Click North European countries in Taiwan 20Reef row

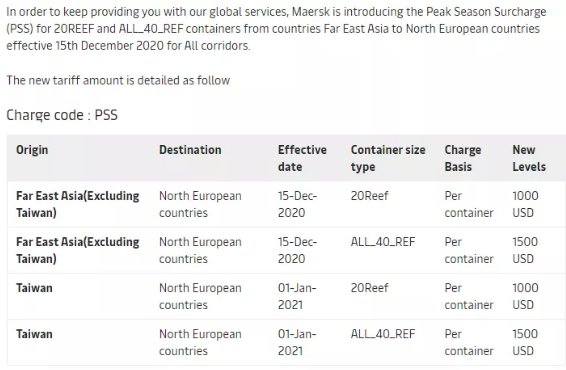[200, 296]
